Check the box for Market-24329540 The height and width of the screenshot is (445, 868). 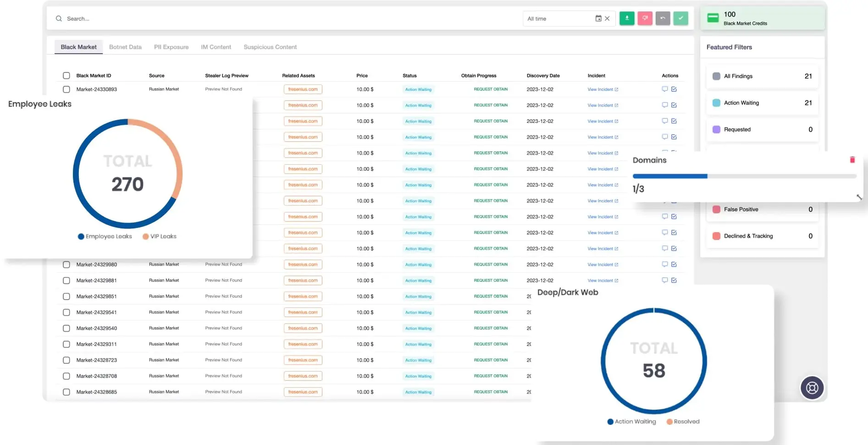66,328
